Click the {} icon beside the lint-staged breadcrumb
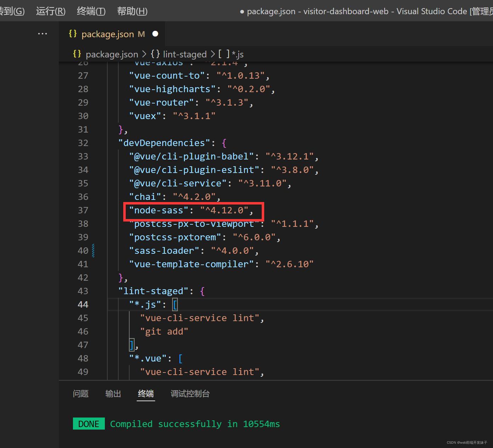The width and height of the screenshot is (493, 448). (x=155, y=54)
